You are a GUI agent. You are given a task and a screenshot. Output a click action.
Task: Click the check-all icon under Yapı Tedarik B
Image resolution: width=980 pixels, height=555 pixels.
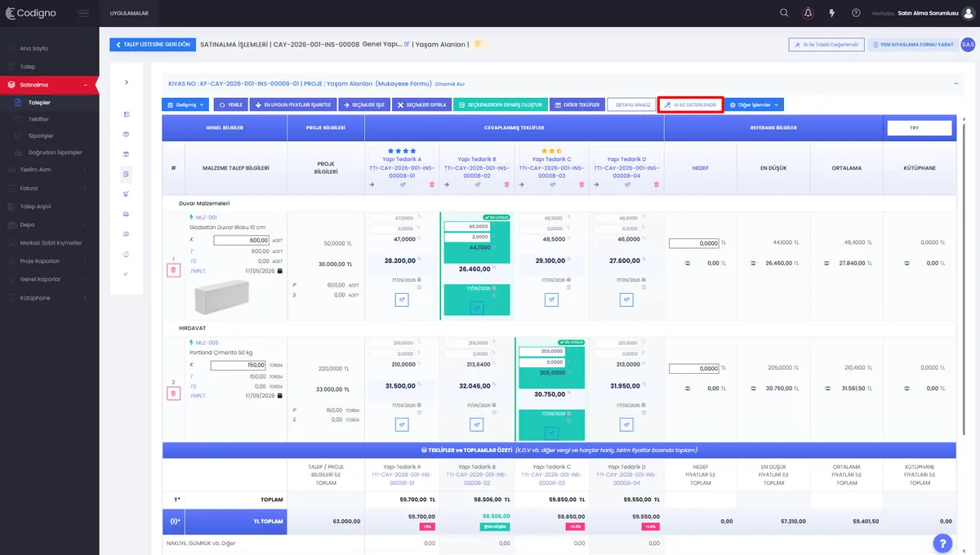point(477,185)
